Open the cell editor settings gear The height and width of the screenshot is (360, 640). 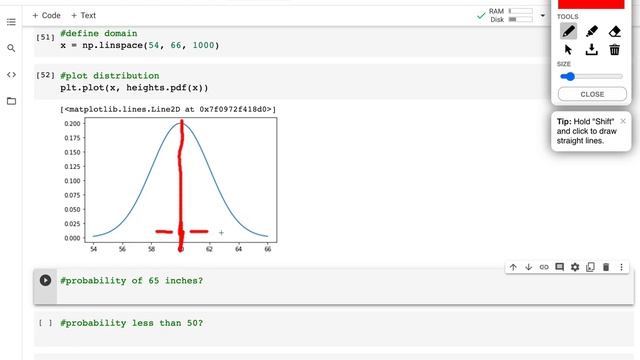(575, 267)
